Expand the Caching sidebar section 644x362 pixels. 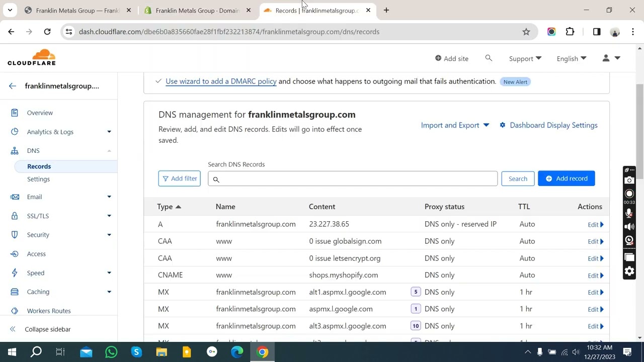pyautogui.click(x=109, y=292)
